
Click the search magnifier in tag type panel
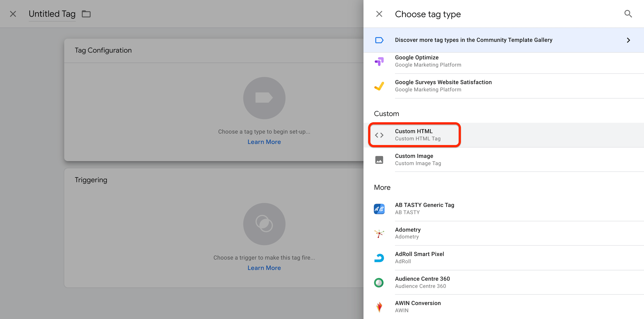tap(628, 14)
